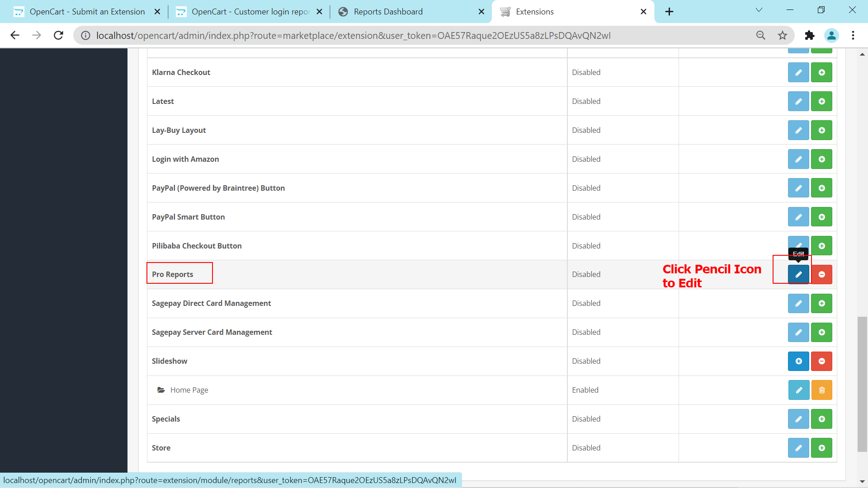Viewport: 868px width, 488px height.
Task: Click edit pencil for Sagepay Direct Card Management
Action: [798, 303]
